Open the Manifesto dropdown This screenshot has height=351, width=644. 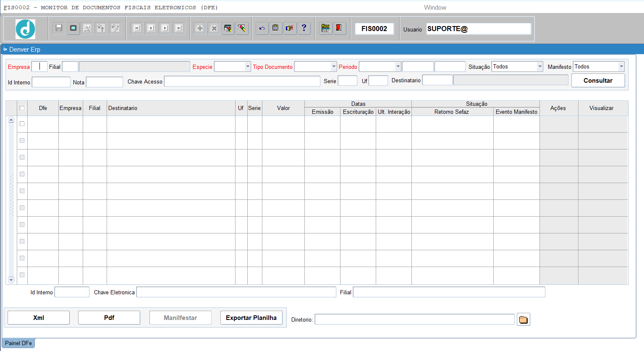(621, 67)
